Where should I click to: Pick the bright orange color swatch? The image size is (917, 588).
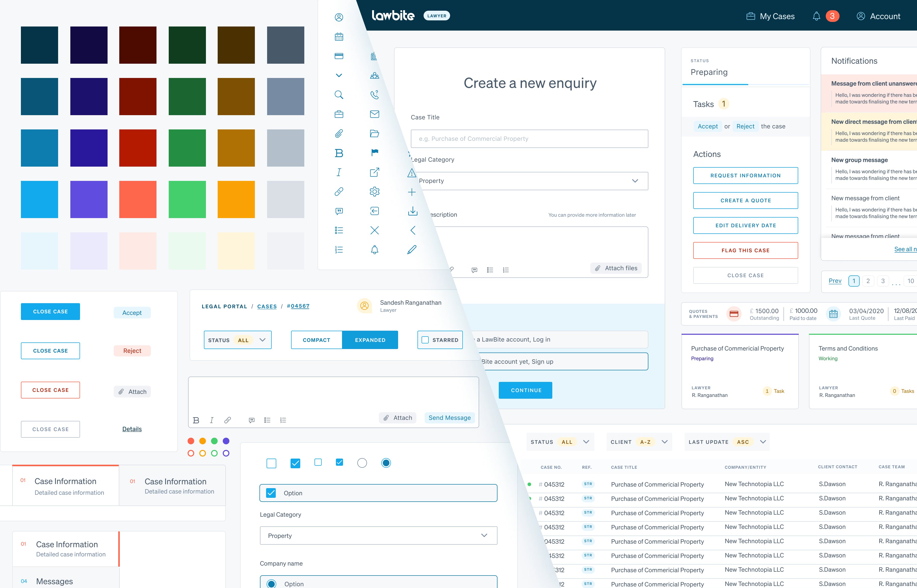click(x=236, y=199)
